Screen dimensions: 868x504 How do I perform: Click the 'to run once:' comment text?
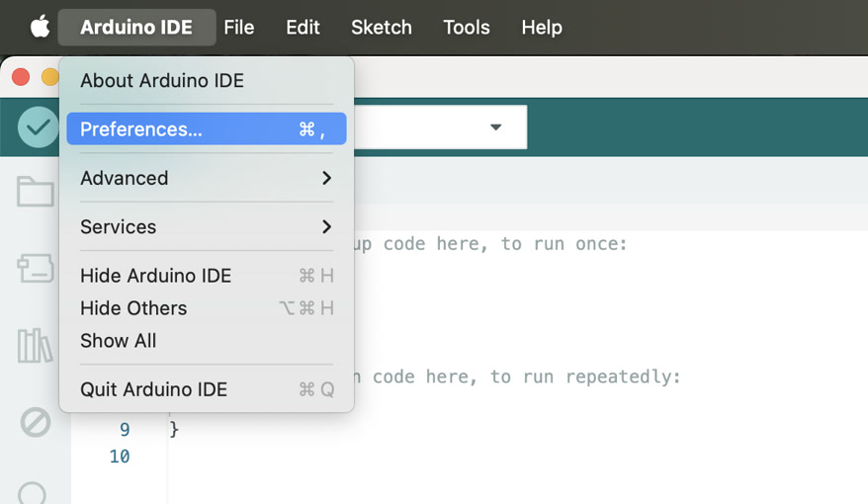point(564,244)
